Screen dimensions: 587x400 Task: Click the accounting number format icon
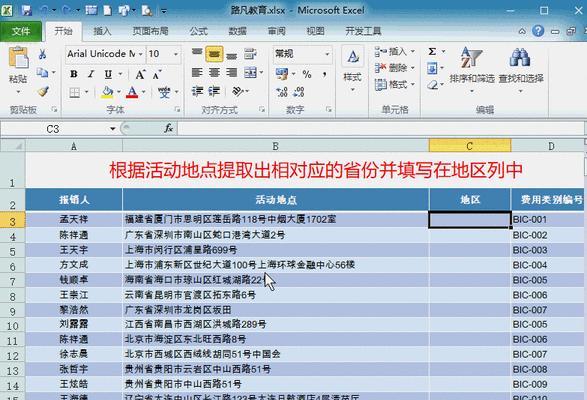[x=282, y=74]
